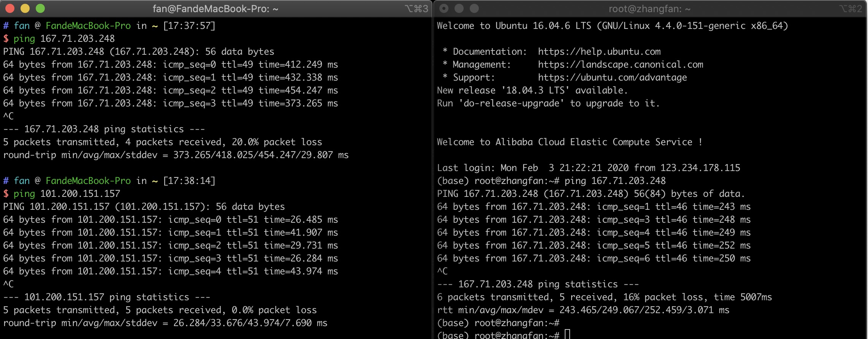Zoom the root@zhangfan terminal window
The height and width of the screenshot is (339, 868).
click(x=474, y=8)
